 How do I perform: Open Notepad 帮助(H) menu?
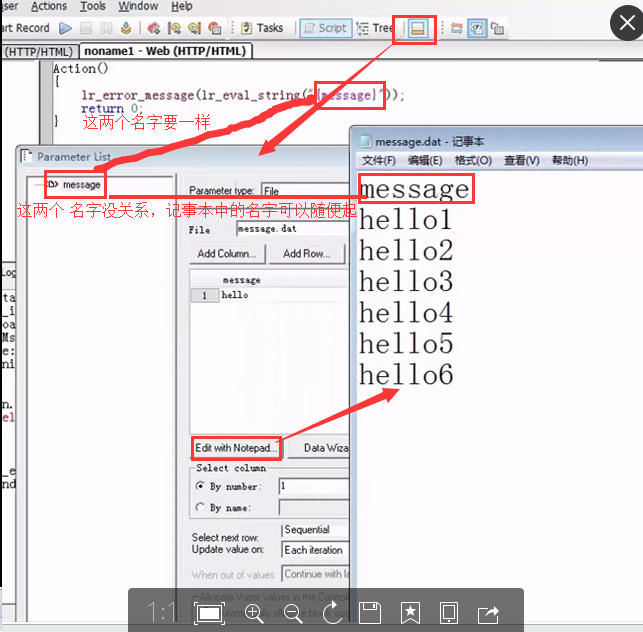coord(570,160)
